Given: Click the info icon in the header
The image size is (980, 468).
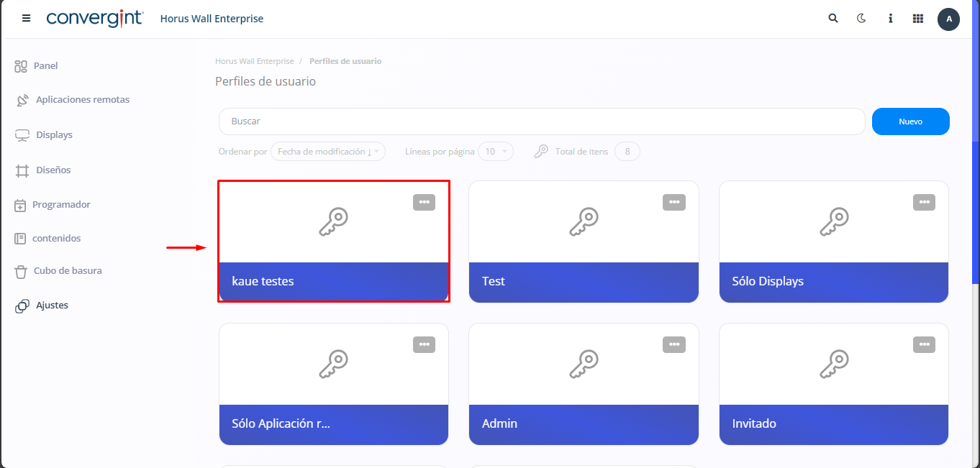Looking at the screenshot, I should click(x=890, y=18).
